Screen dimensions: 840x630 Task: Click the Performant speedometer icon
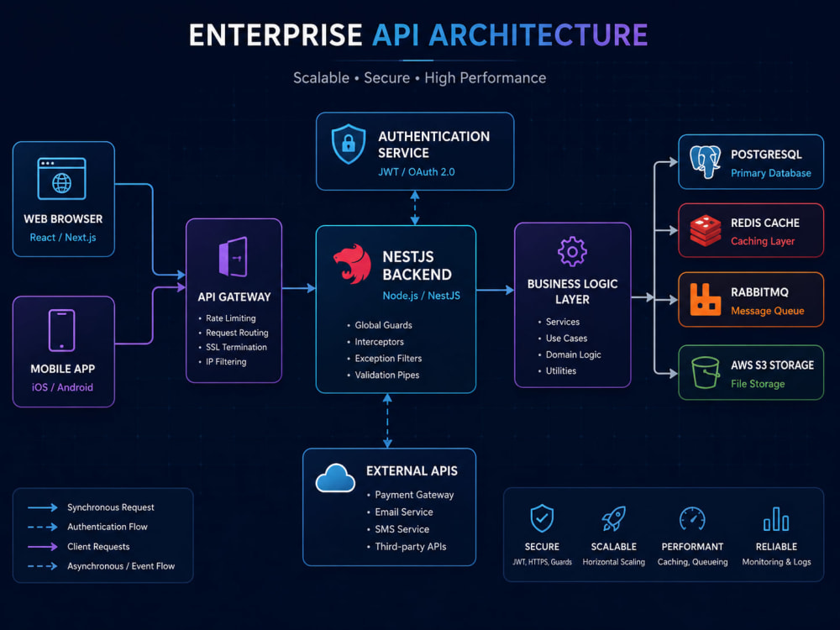coord(692,518)
